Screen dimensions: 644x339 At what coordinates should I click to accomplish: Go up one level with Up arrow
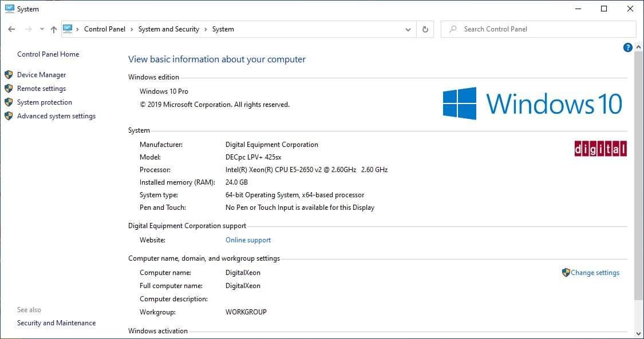click(x=54, y=29)
